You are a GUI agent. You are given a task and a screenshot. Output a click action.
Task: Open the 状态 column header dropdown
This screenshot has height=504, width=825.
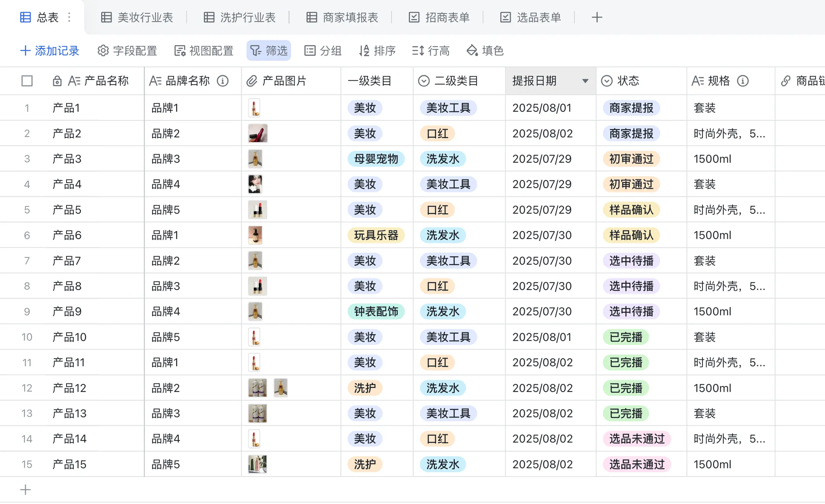click(607, 81)
